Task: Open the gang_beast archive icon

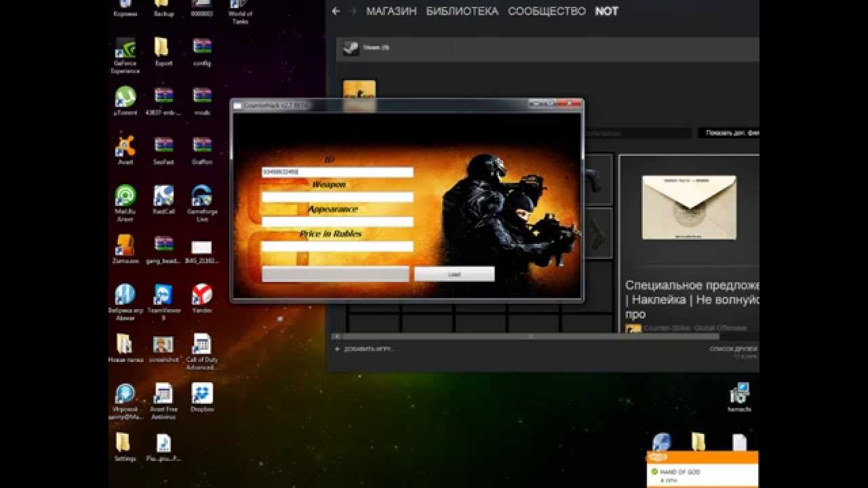Action: pyautogui.click(x=163, y=249)
